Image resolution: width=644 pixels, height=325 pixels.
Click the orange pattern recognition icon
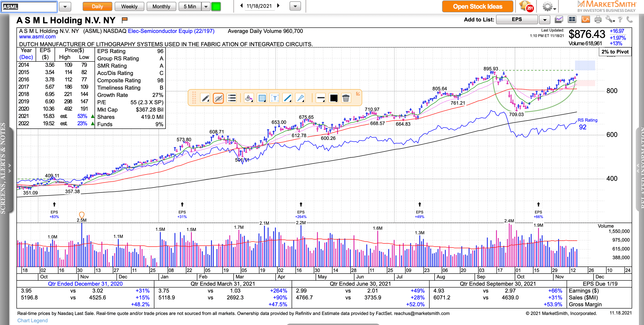pos(585,19)
